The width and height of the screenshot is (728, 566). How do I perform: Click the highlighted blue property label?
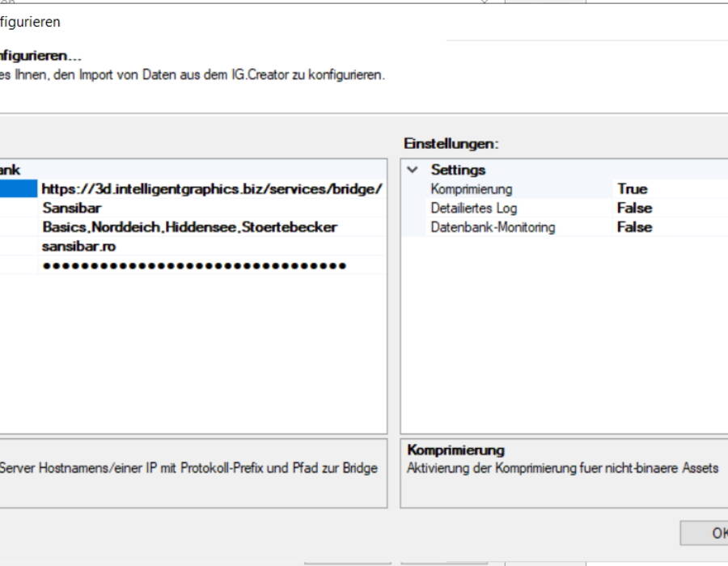18,189
